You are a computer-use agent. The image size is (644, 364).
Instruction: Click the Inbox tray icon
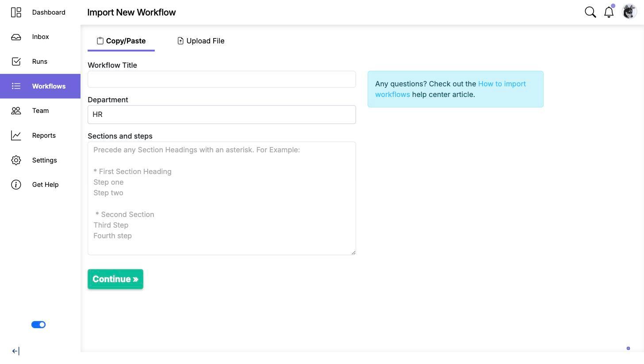click(16, 37)
